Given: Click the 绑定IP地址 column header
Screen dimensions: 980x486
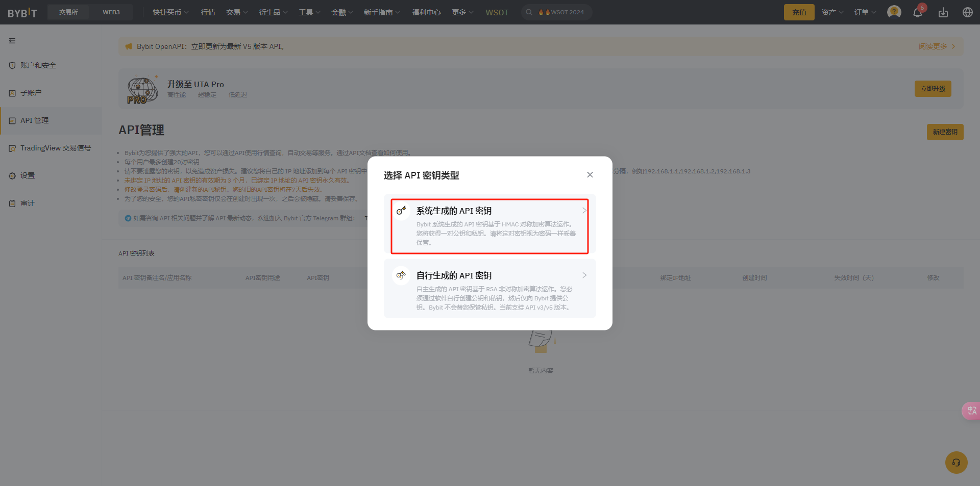Looking at the screenshot, I should 675,278.
